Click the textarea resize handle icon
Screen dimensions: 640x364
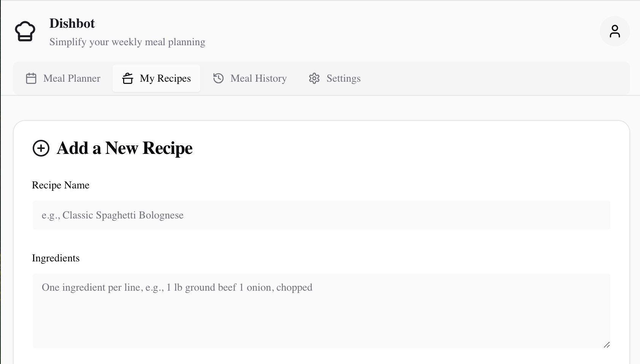coord(607,345)
